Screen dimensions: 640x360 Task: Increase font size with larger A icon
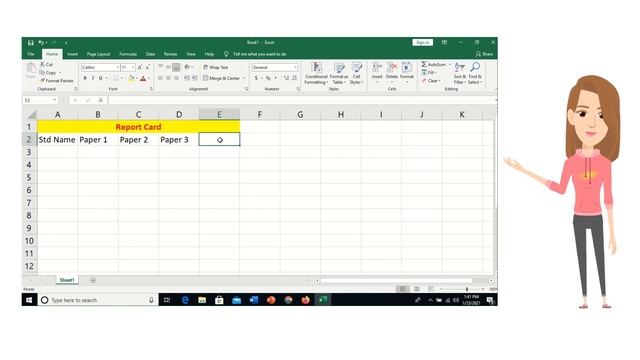140,67
